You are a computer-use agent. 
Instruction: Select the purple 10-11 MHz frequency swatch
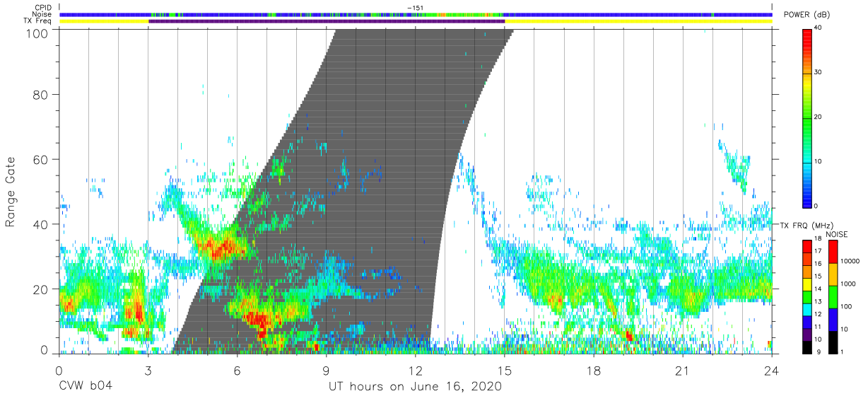pyautogui.click(x=807, y=335)
